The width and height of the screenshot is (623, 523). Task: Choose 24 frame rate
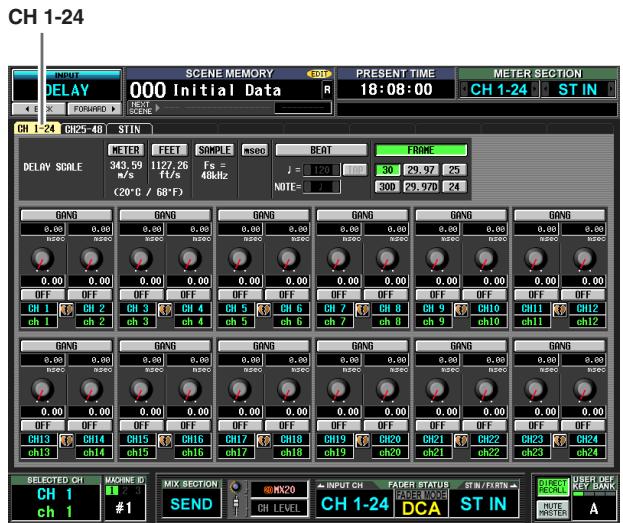click(454, 187)
